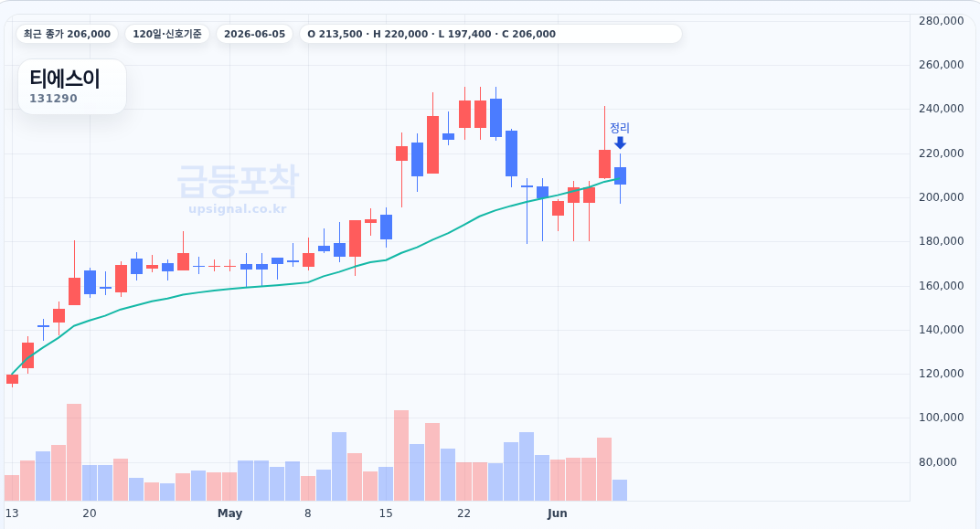Click the 180,000 price axis label
The image size is (980, 529).
click(x=942, y=241)
